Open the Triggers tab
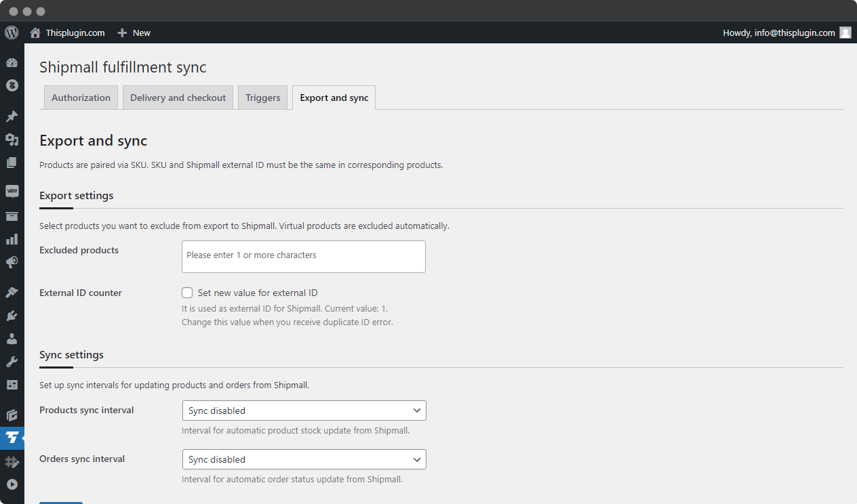The height and width of the screenshot is (504, 857). coord(262,97)
